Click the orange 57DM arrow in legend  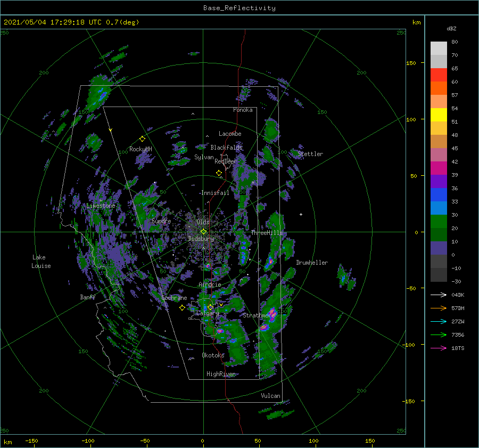[x=439, y=308]
